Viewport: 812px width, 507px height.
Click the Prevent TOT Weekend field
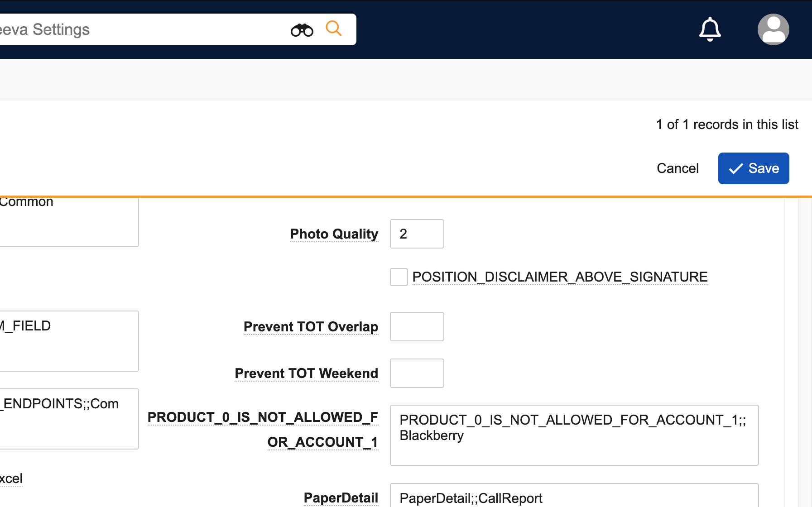pos(417,373)
